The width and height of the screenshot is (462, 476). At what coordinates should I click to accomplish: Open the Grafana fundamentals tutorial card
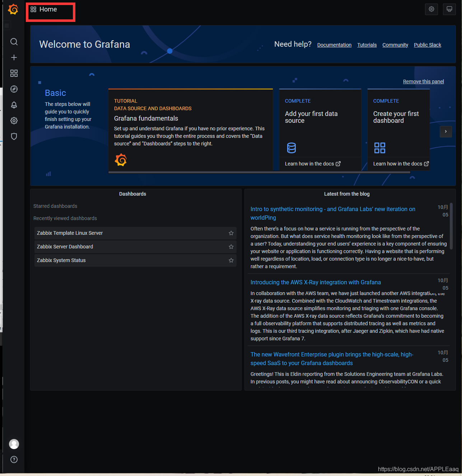(x=191, y=130)
